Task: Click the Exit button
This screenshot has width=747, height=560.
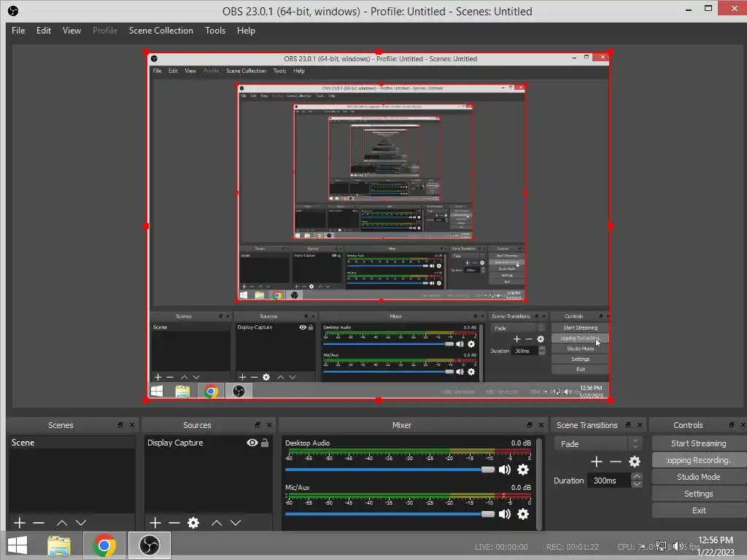Action: tap(698, 510)
